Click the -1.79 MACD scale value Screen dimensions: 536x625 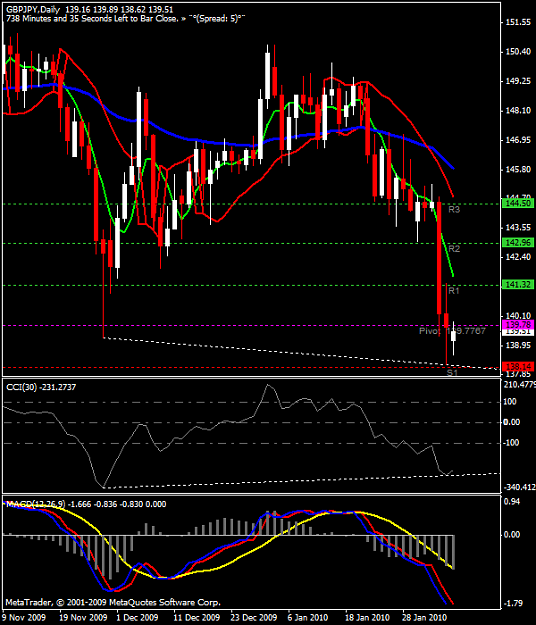coord(512,603)
